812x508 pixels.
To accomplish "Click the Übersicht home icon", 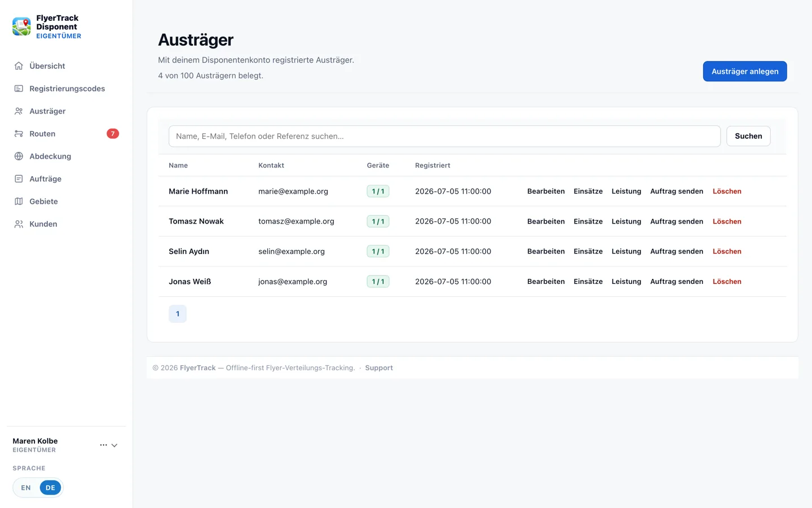I will (19, 66).
